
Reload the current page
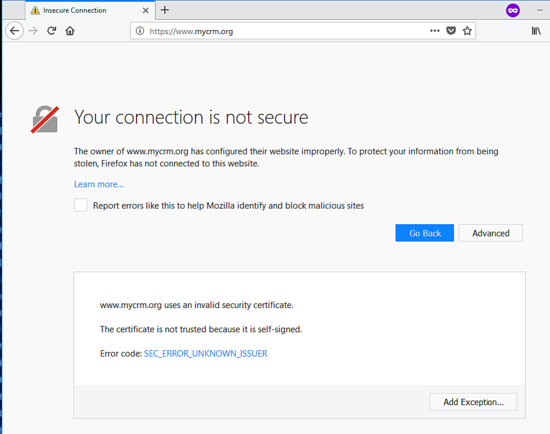(52, 31)
